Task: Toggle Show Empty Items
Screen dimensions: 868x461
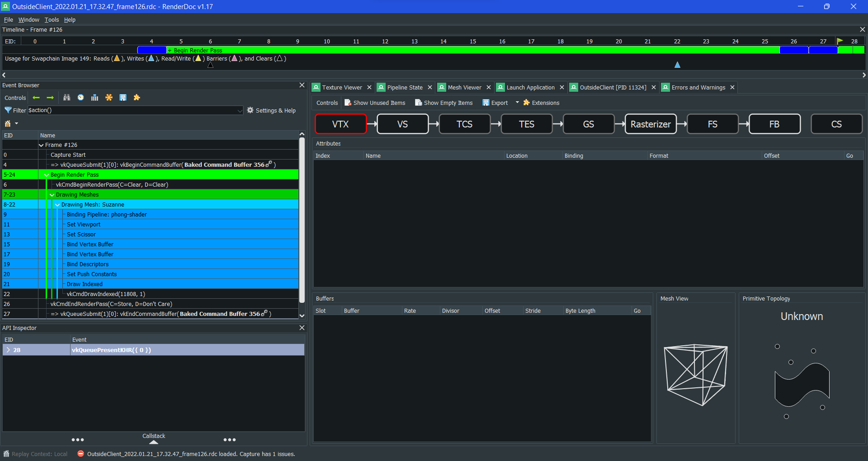Action: coord(443,103)
